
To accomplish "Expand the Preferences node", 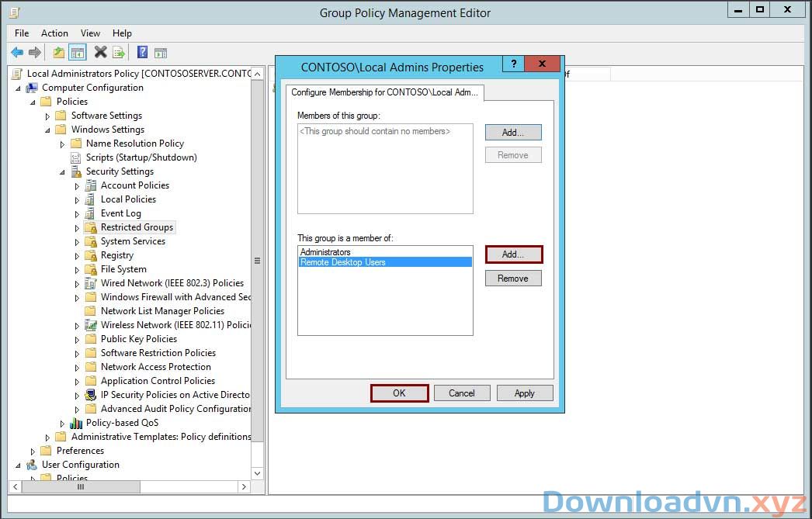I will click(x=33, y=452).
